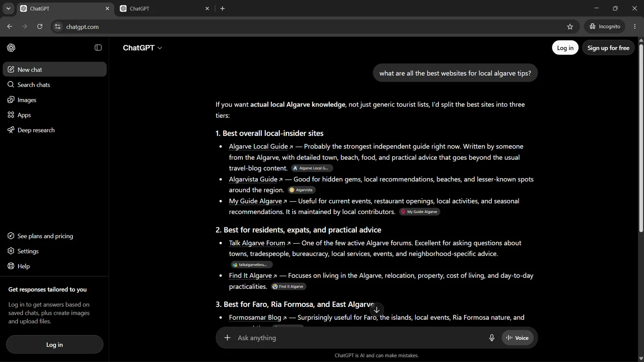Click the My Guide Algarve source chip
Image resolution: width=644 pixels, height=362 pixels.
click(x=419, y=212)
